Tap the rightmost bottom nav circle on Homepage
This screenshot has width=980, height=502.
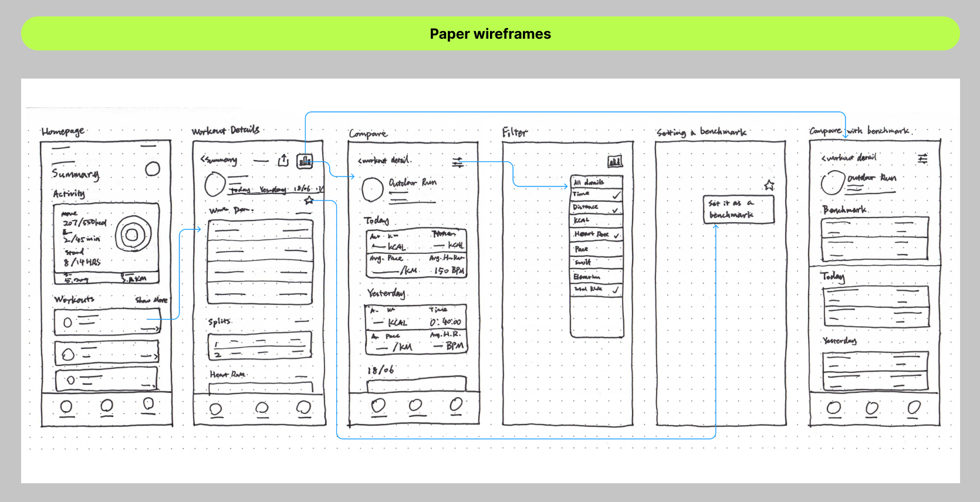148,403
